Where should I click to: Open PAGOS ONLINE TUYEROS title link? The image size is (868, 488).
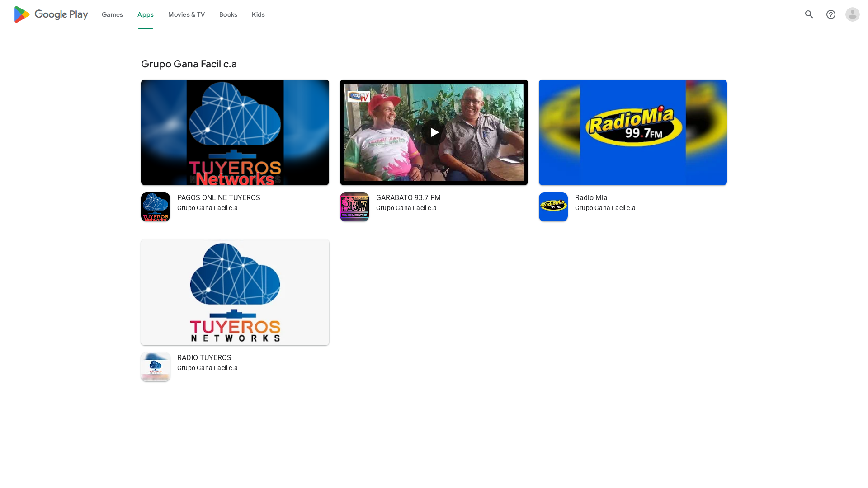(x=219, y=198)
